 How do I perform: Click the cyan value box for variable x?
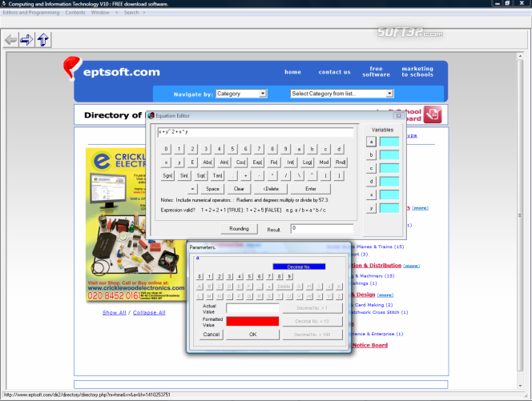pyautogui.click(x=389, y=195)
